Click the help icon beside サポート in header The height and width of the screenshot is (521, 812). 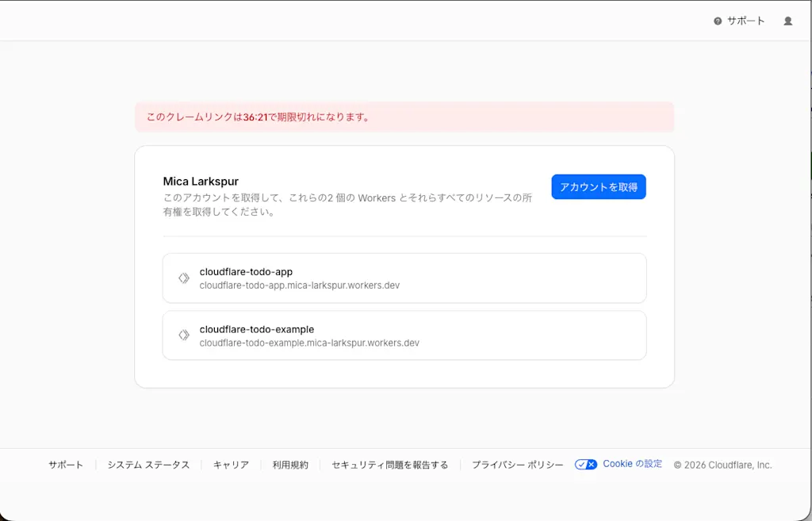coord(717,21)
